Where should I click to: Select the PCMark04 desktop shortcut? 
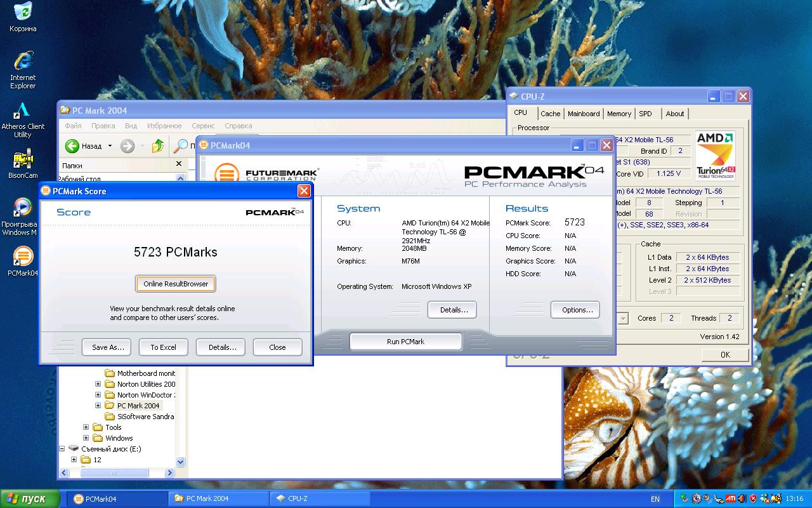click(23, 257)
